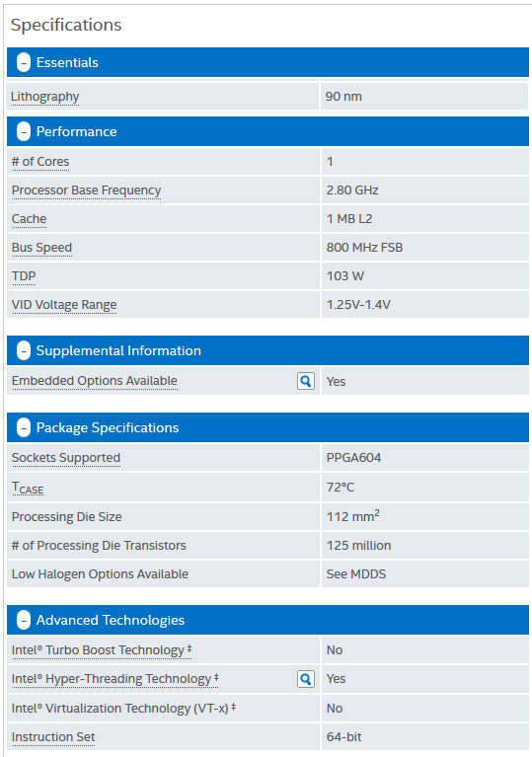Viewport: 532px width, 757px height.
Task: Select the See MDDS value text
Action: coord(355,574)
